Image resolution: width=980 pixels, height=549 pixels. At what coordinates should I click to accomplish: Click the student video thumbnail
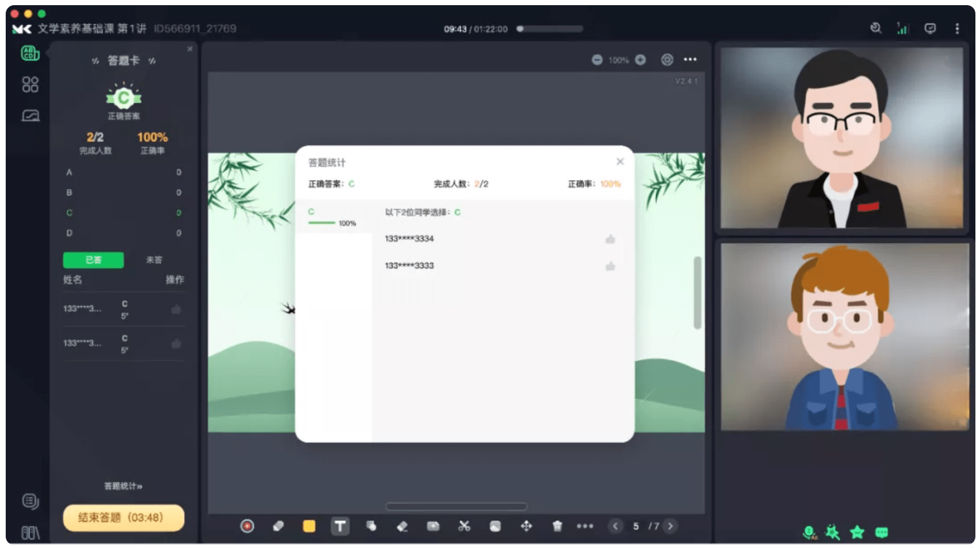(x=845, y=336)
